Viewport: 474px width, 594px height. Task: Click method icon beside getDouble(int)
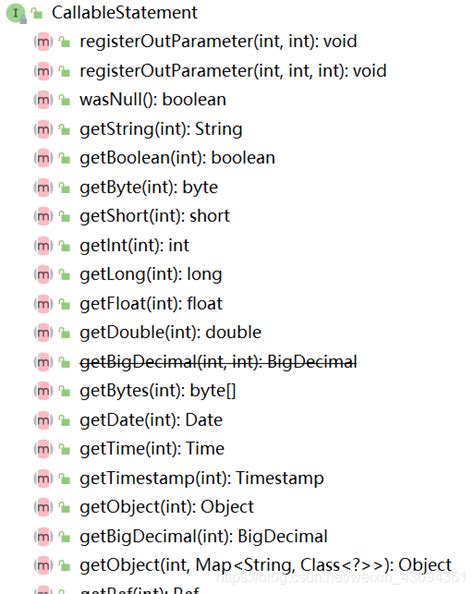(43, 333)
